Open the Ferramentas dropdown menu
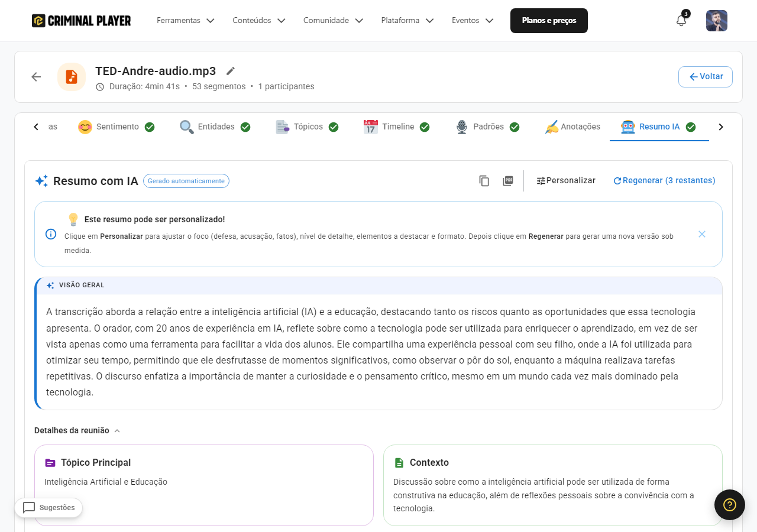 [x=185, y=21]
